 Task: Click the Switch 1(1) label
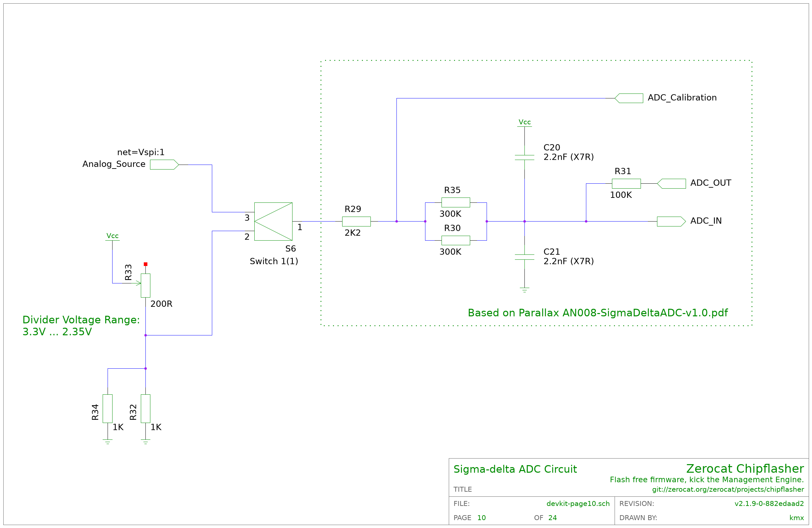click(274, 261)
